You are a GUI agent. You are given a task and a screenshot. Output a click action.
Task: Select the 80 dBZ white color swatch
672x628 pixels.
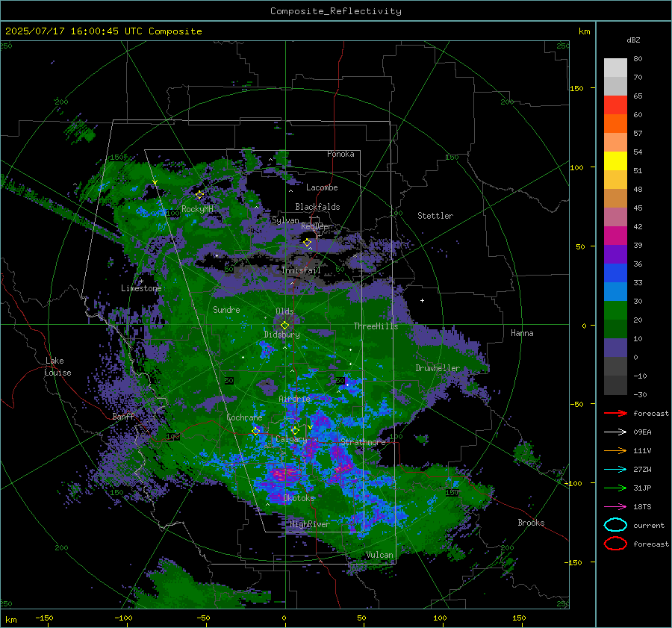[x=615, y=67]
